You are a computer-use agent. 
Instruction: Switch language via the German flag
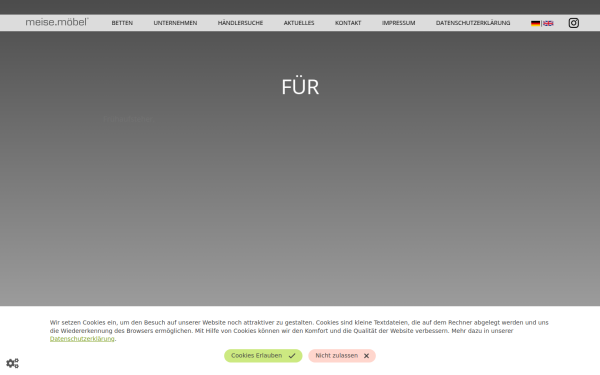(535, 23)
